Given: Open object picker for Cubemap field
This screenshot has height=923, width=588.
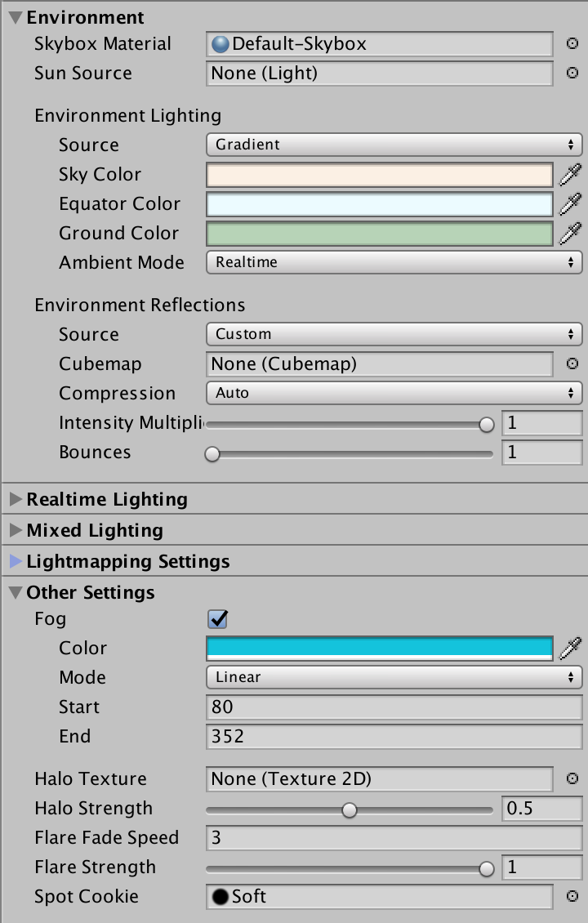Looking at the screenshot, I should [x=572, y=363].
